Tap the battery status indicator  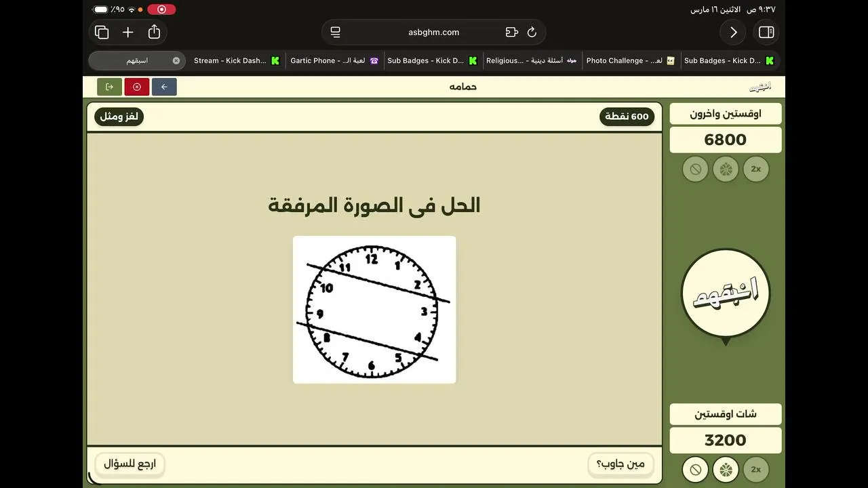tap(101, 9)
